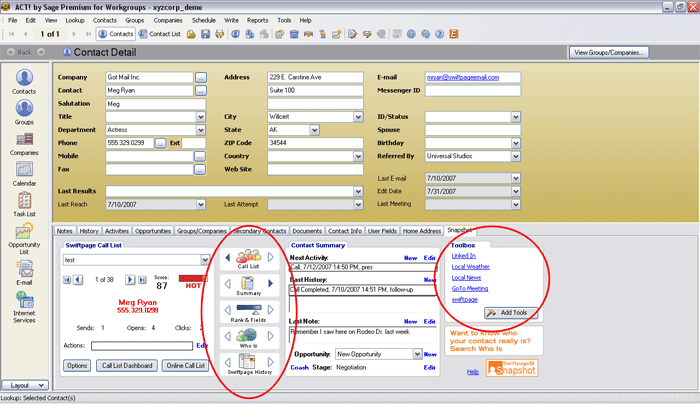Open the Layout dropdown at bottom left
The image size is (700, 404).
[x=25, y=385]
